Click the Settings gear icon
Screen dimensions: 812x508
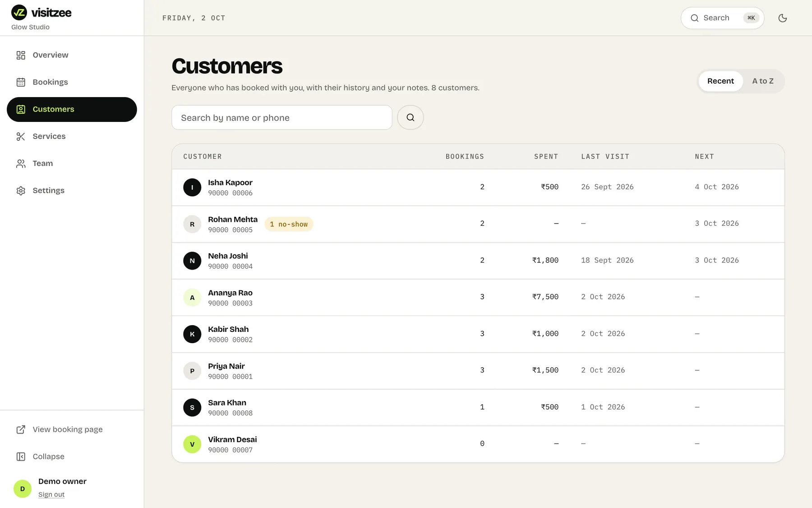21,191
